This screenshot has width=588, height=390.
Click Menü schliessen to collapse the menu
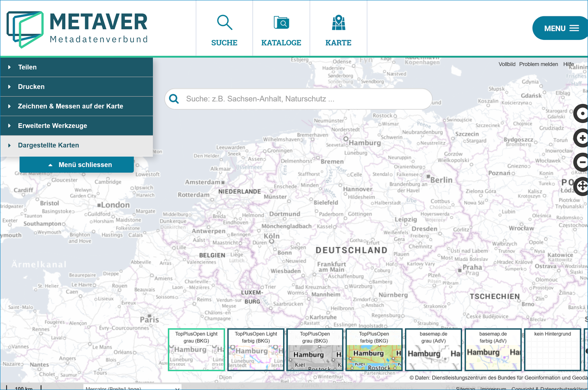[x=76, y=165]
